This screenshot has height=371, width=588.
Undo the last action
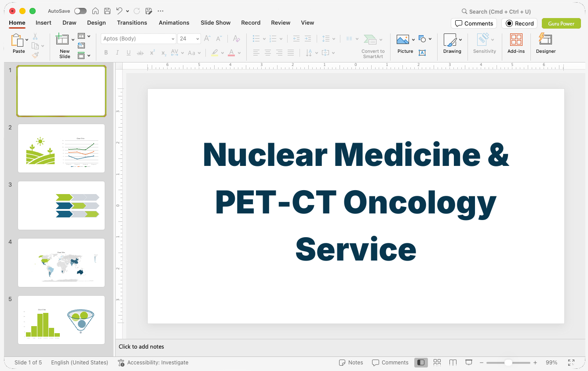coord(120,11)
